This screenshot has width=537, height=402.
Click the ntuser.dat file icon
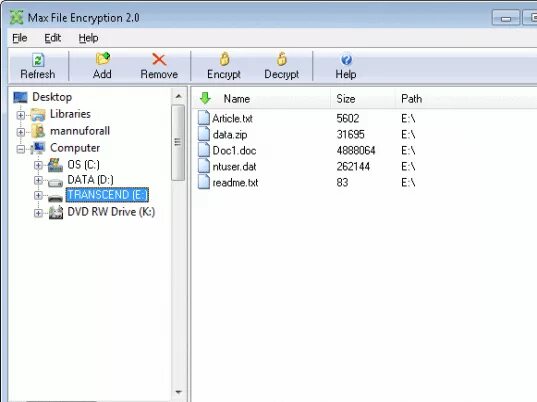204,166
